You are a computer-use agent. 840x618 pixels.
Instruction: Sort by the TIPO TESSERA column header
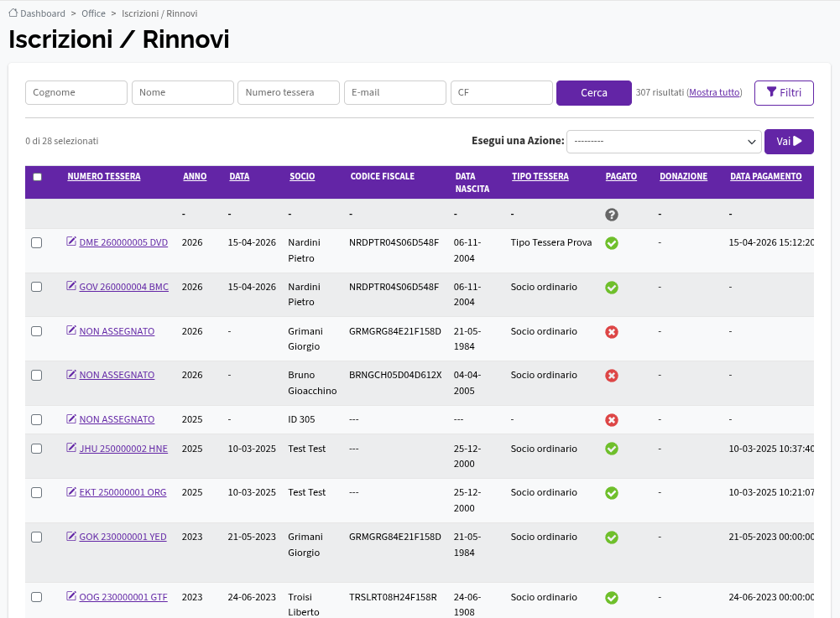pyautogui.click(x=540, y=176)
